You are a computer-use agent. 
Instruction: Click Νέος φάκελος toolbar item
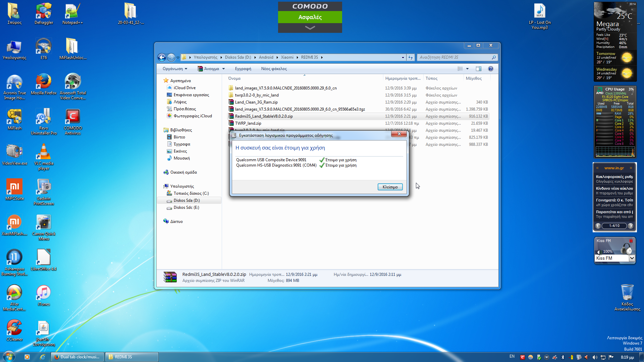click(x=274, y=69)
